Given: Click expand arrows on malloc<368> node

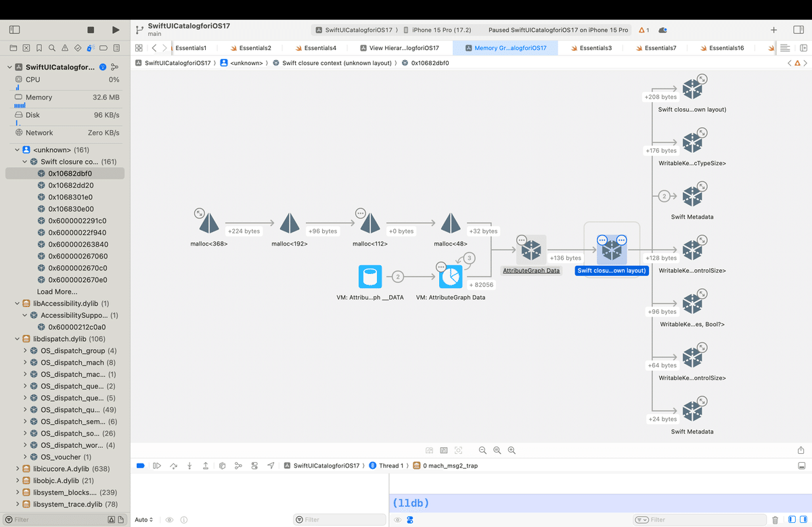Looking at the screenshot, I should pyautogui.click(x=200, y=212).
